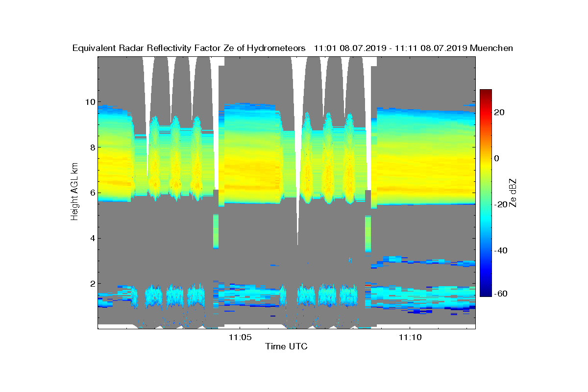Click the plot title text
The height and width of the screenshot is (392, 588).
tap(293, 48)
